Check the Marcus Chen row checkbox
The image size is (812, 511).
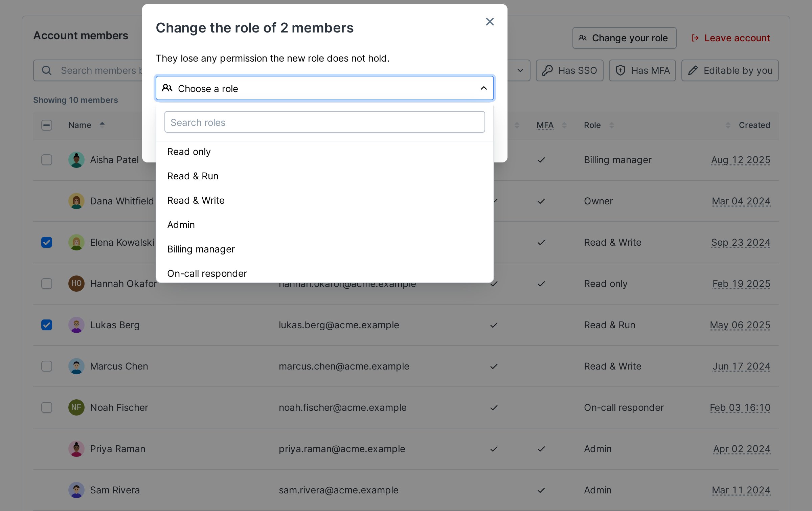47,366
